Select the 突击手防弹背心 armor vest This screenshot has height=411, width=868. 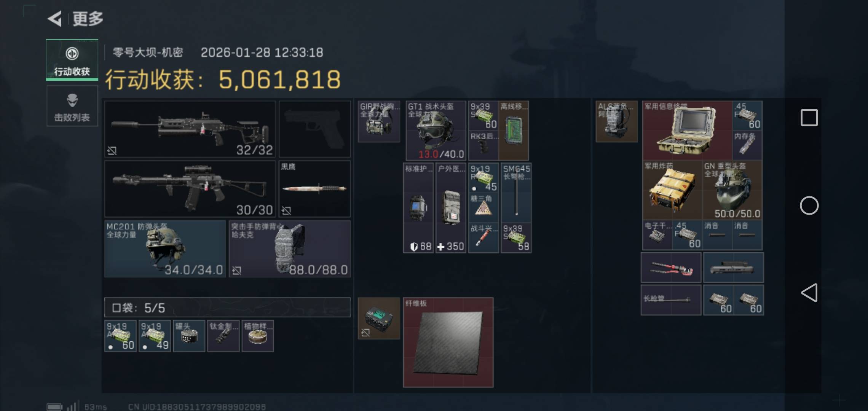[x=290, y=249]
